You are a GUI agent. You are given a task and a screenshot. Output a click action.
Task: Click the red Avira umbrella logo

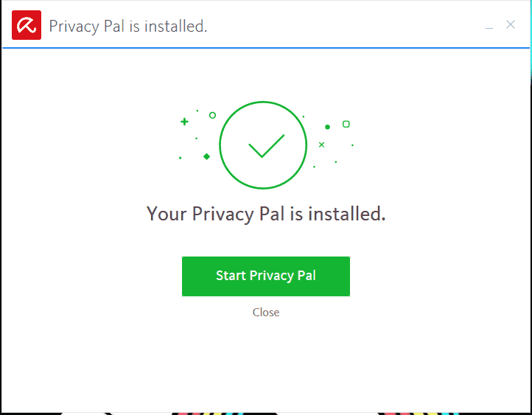[26, 26]
